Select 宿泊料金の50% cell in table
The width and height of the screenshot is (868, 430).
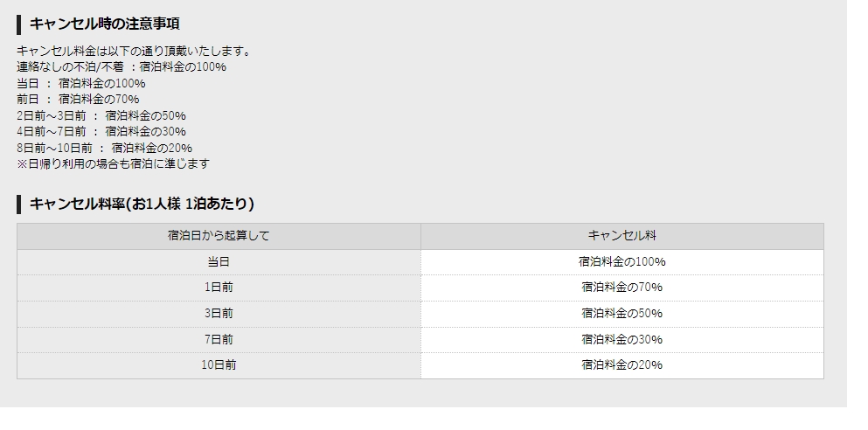622,314
